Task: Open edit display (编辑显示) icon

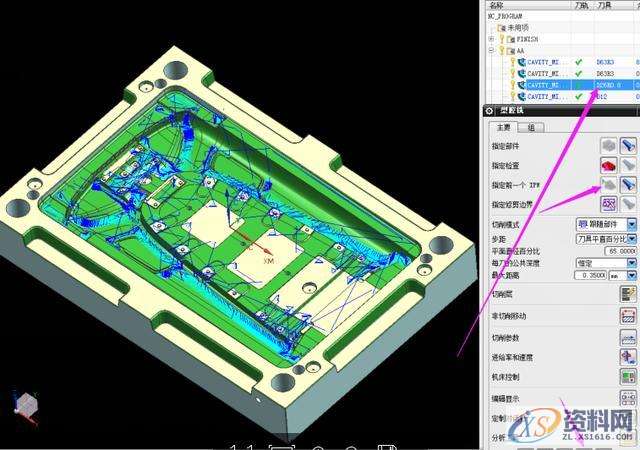Action: coord(628,397)
